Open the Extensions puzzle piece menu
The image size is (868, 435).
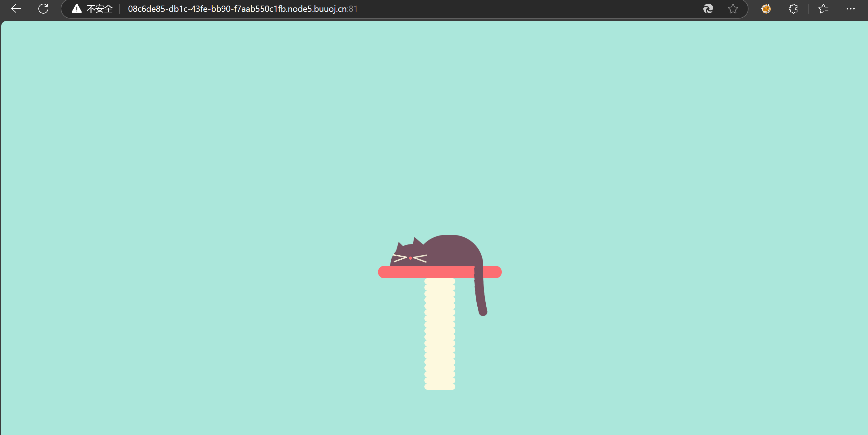[x=793, y=9]
